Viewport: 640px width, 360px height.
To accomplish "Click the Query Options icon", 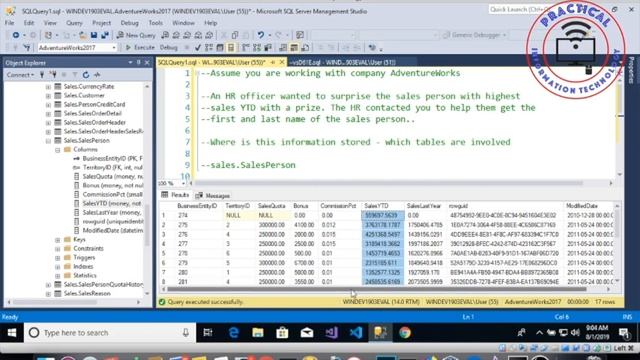I will [220, 48].
